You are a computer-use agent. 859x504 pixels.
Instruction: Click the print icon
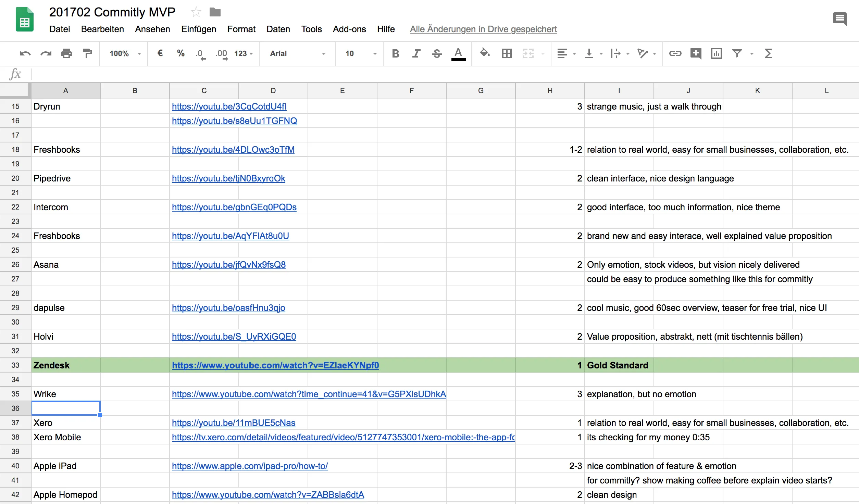tap(66, 53)
